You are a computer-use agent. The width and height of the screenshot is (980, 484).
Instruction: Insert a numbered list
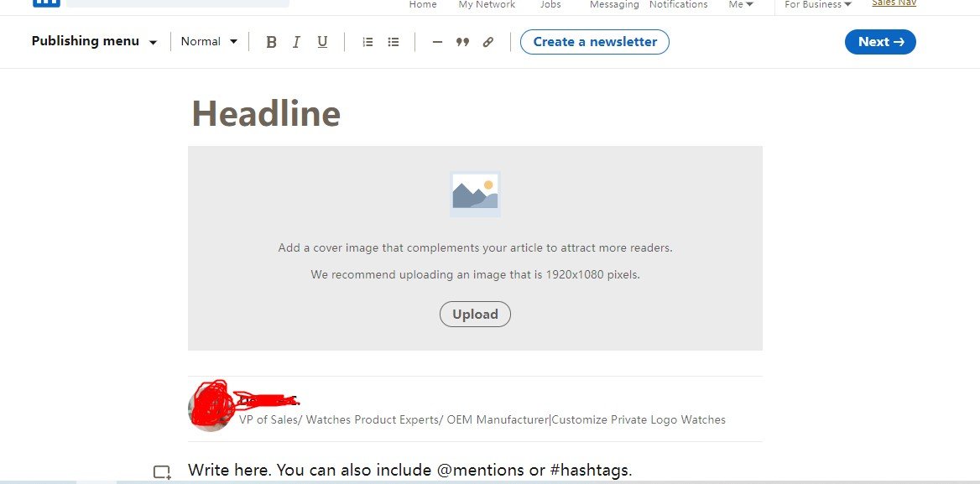pos(367,42)
